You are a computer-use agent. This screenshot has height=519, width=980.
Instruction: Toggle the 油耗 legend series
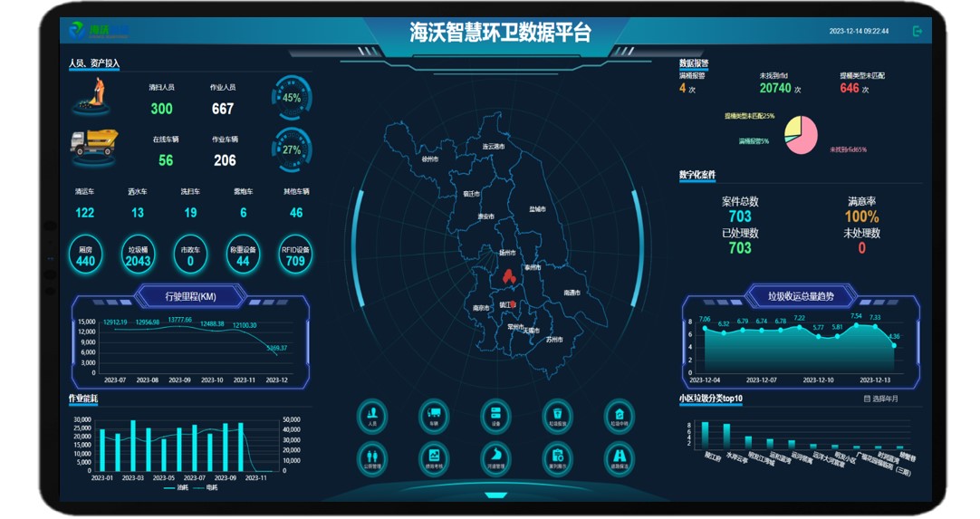(176, 487)
